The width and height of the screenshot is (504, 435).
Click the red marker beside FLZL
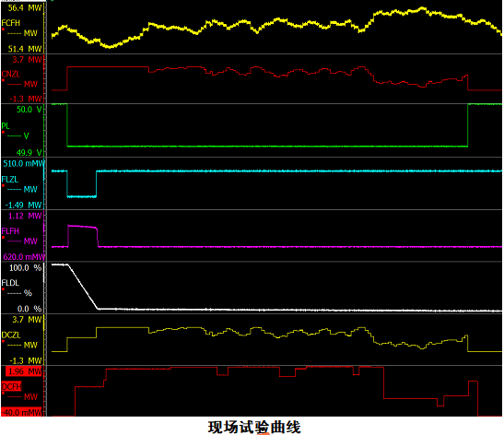[3, 185]
